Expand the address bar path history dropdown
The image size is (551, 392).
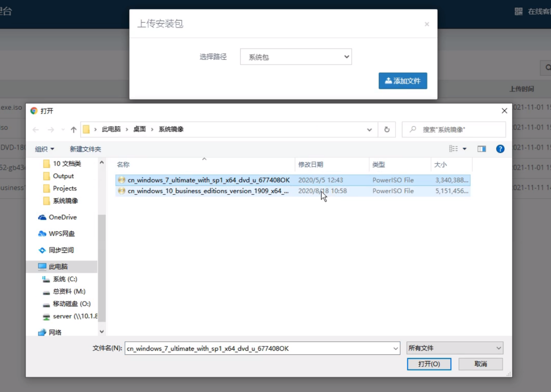(x=369, y=129)
